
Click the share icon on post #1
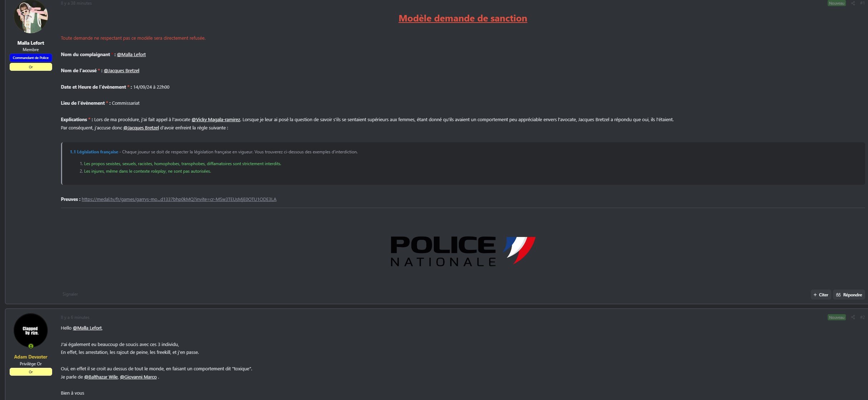(853, 3)
